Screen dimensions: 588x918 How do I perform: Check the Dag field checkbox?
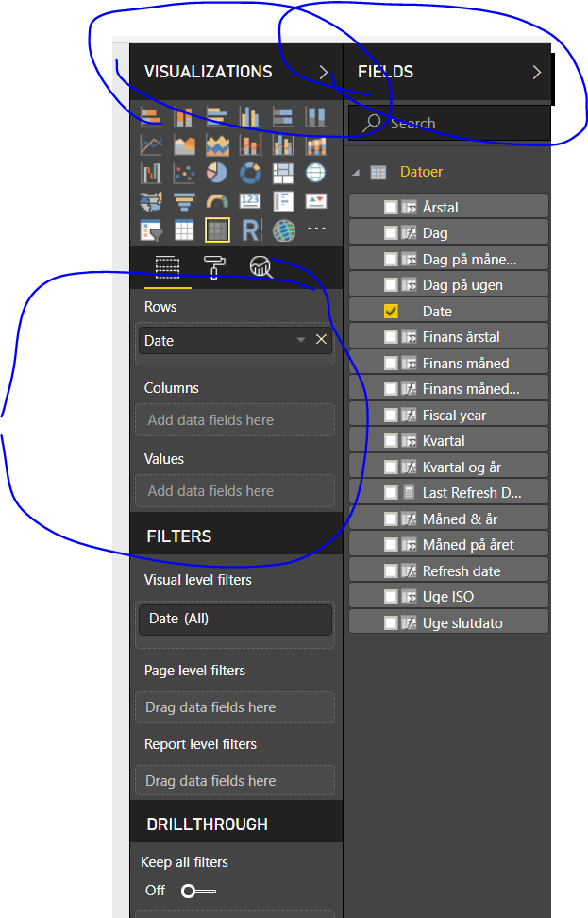pos(391,233)
